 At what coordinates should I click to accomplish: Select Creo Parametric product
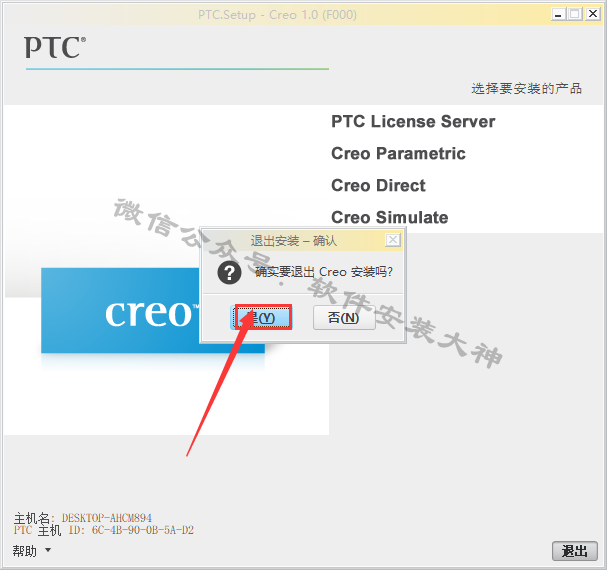[398, 153]
